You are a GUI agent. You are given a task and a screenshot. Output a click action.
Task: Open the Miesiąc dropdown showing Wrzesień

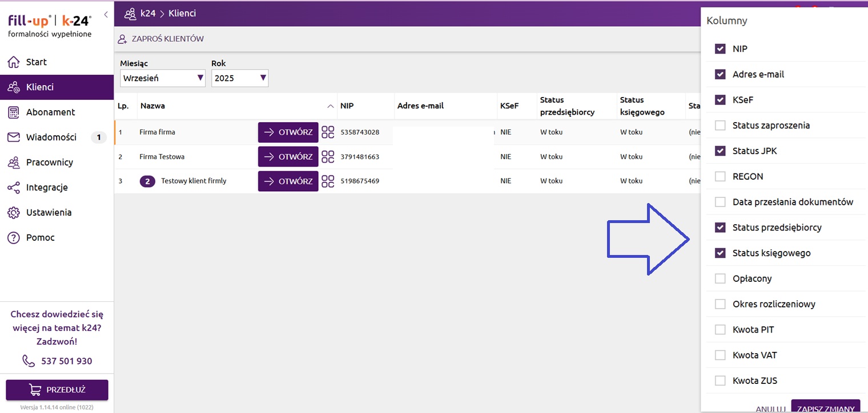pyautogui.click(x=162, y=78)
